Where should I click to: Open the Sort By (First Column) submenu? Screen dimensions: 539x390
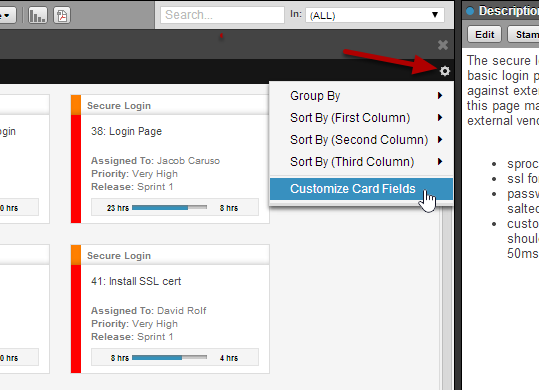(361, 118)
